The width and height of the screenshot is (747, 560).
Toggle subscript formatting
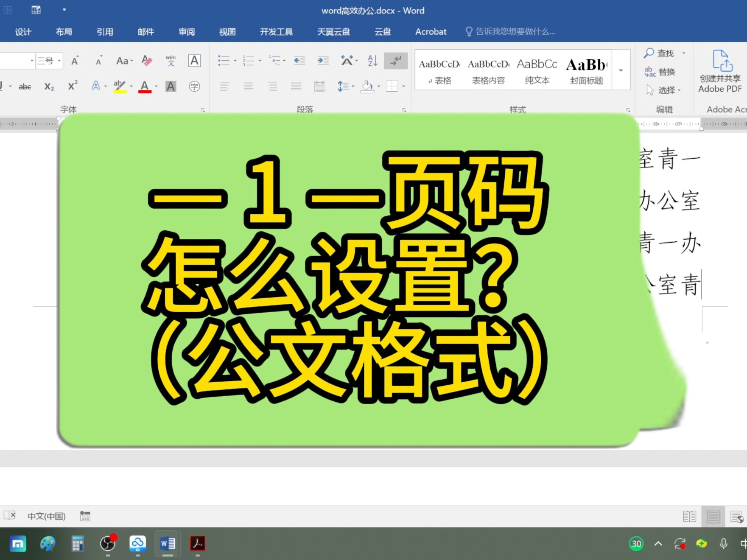pos(49,86)
